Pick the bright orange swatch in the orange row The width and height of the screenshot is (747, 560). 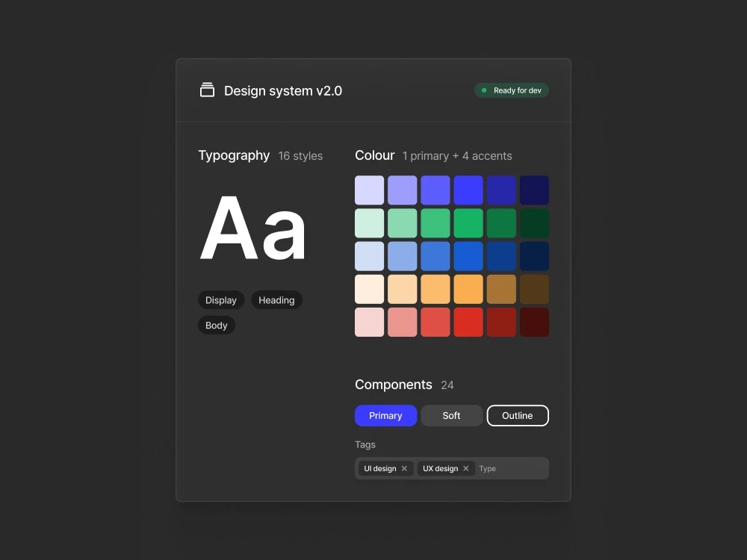pyautogui.click(x=468, y=289)
